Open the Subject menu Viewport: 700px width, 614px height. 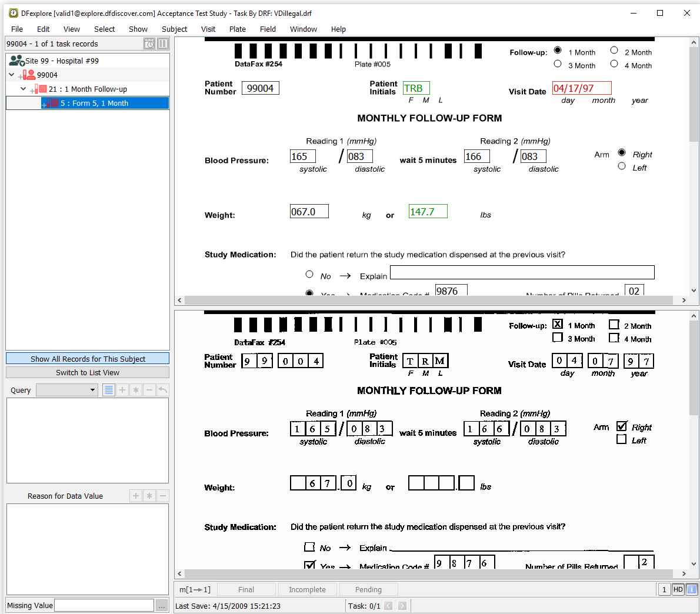click(174, 29)
